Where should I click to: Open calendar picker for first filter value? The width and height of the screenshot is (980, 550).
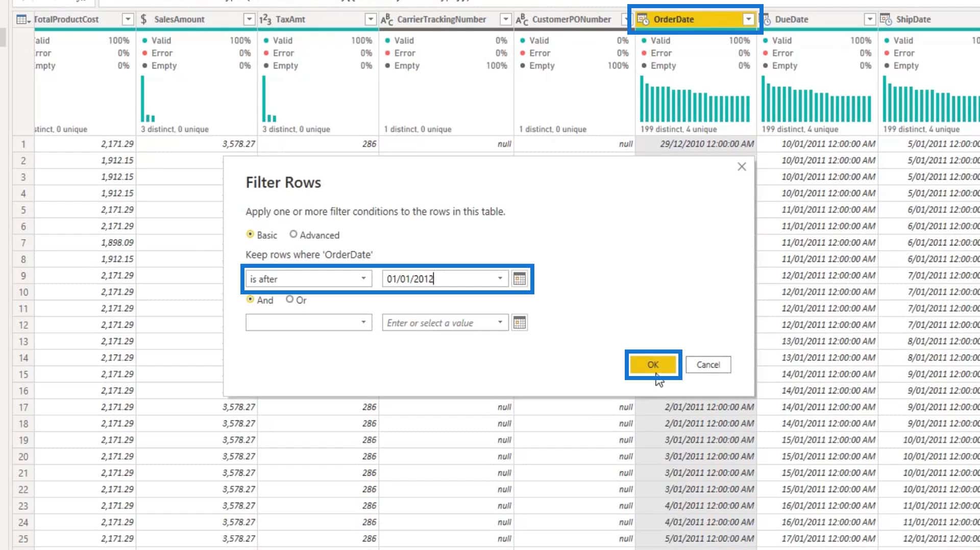520,279
